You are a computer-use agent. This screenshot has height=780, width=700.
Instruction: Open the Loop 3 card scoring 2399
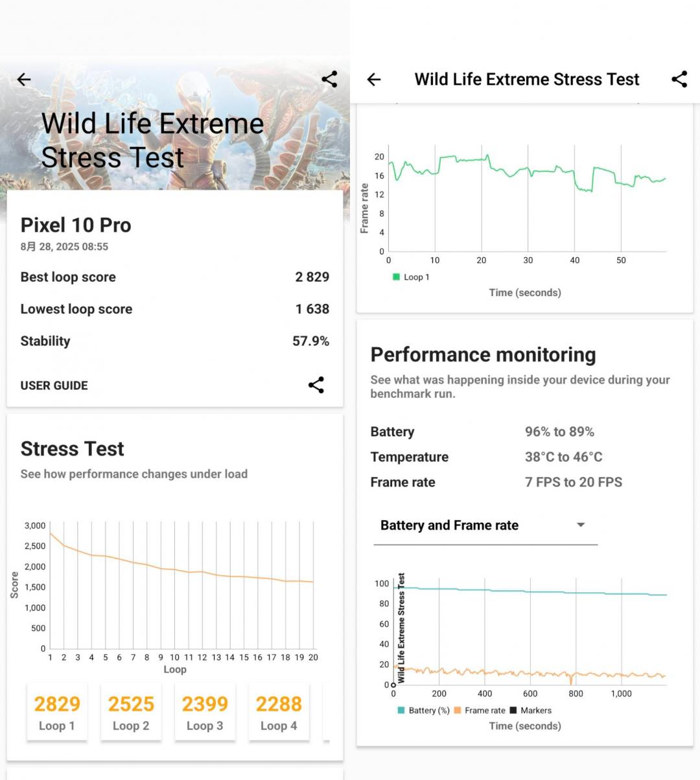(205, 712)
